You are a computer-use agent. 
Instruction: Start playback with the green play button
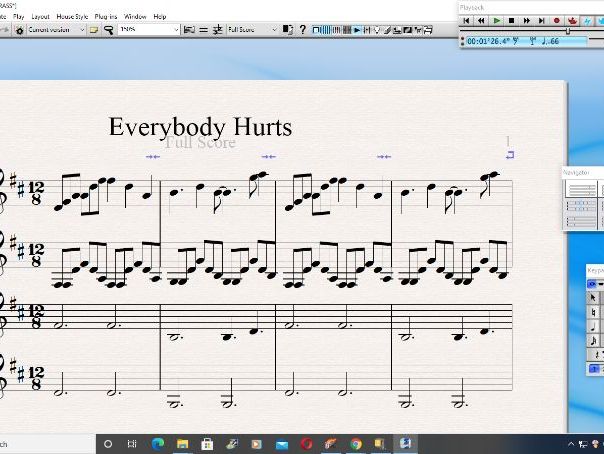tap(497, 21)
